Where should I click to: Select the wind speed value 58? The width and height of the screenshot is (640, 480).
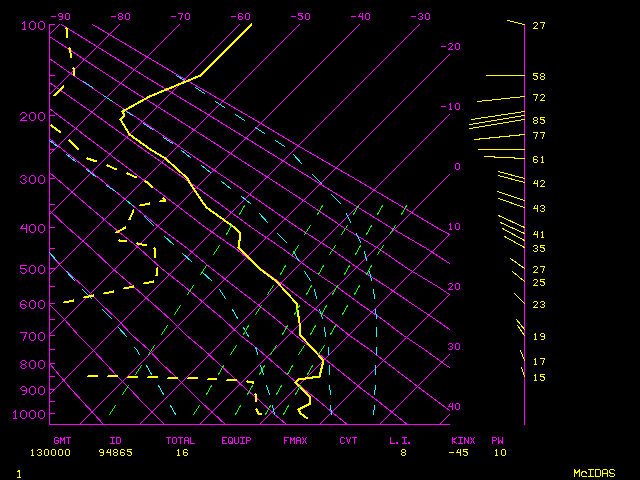(539, 77)
